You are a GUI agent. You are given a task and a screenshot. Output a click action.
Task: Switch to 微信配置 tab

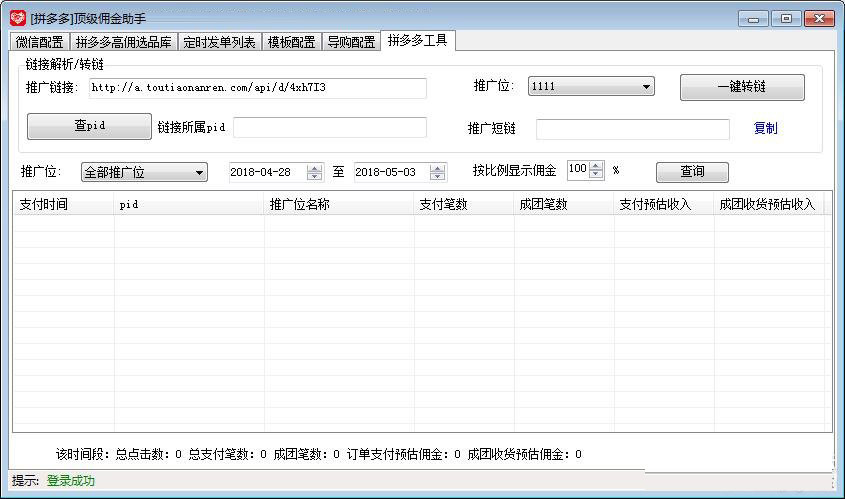click(x=39, y=42)
